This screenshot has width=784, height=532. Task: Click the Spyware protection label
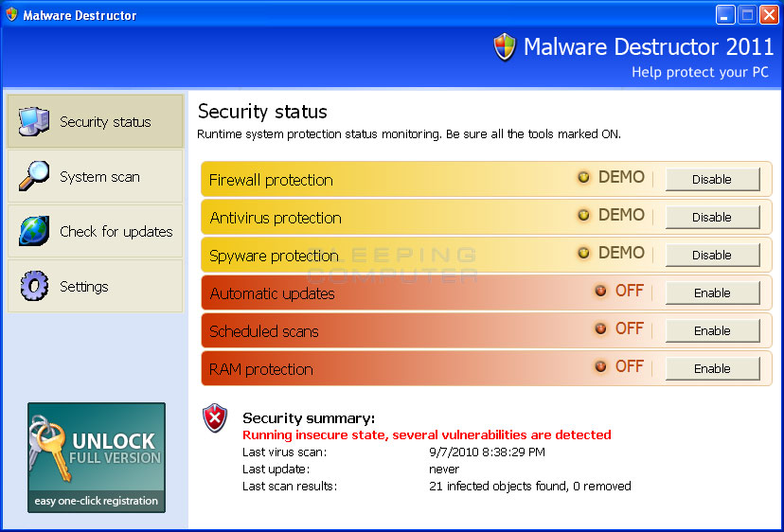click(x=274, y=256)
